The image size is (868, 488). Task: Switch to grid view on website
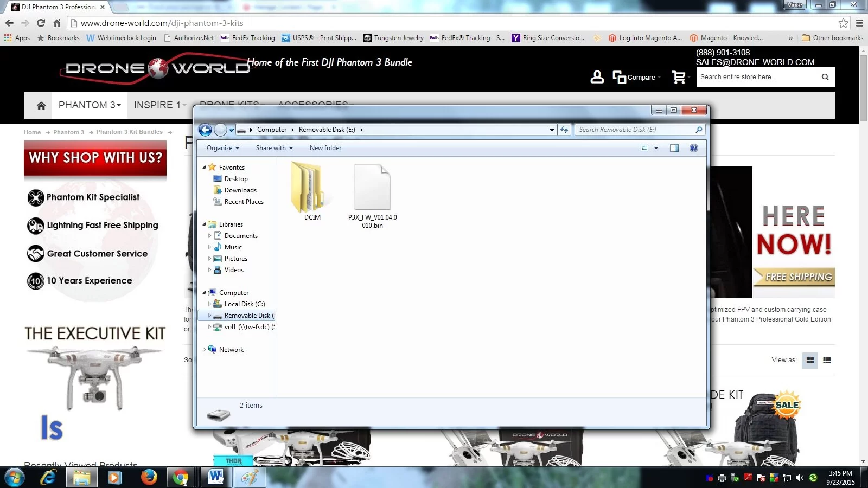click(810, 360)
